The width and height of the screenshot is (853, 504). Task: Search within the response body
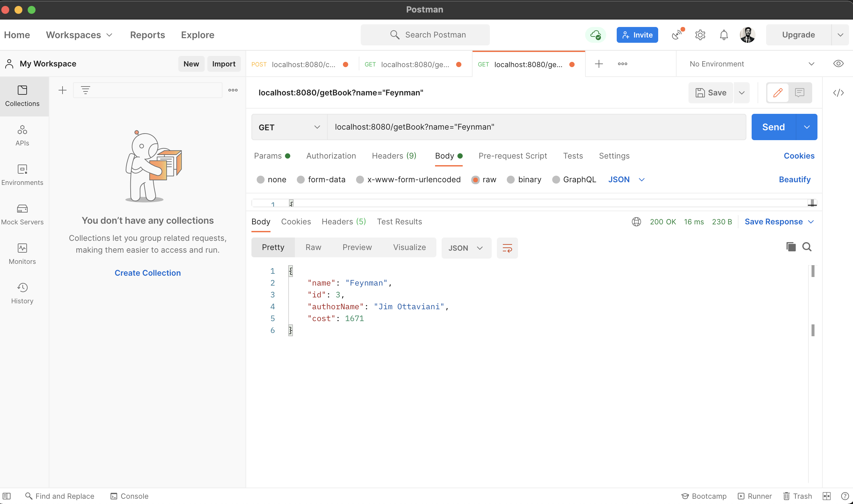pyautogui.click(x=807, y=247)
